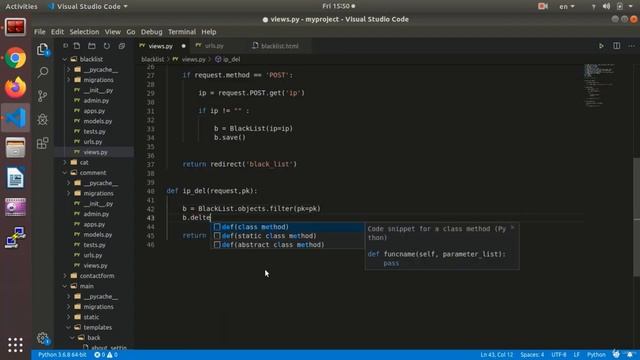This screenshot has height=360, width=640.
Task: Click the New File icon in explorer
Action: [x=77, y=46]
